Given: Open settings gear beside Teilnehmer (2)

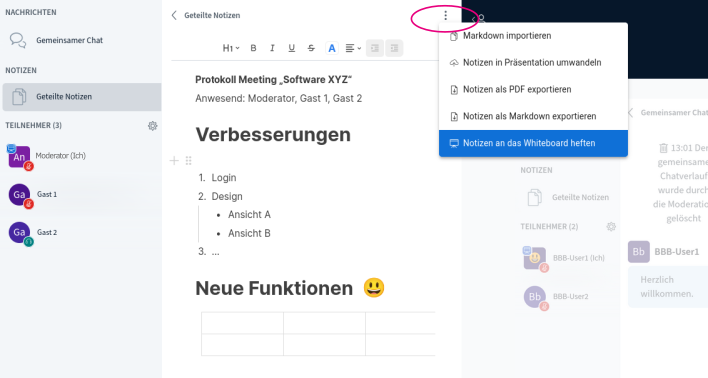Looking at the screenshot, I should point(611,227).
